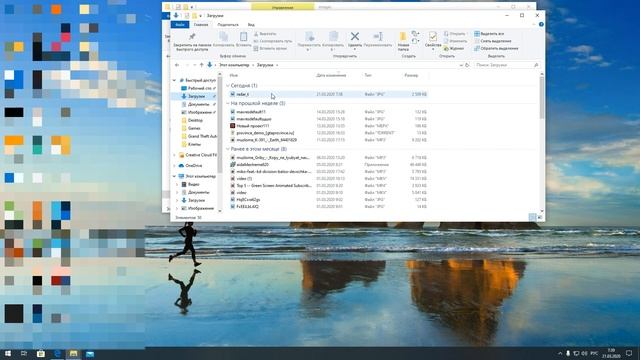Expand OneDrive node in navigation pane

[175, 166]
